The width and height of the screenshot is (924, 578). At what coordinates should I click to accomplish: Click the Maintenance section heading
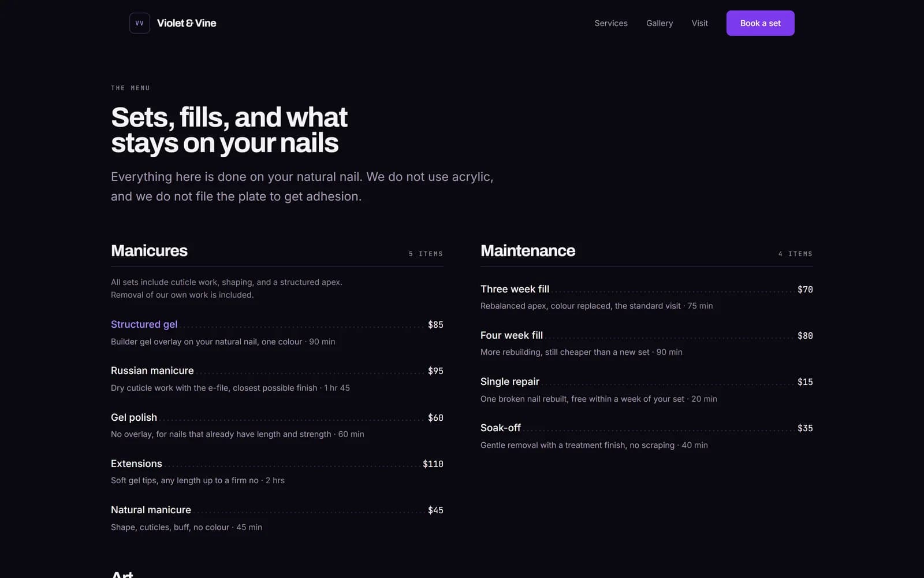click(x=528, y=250)
